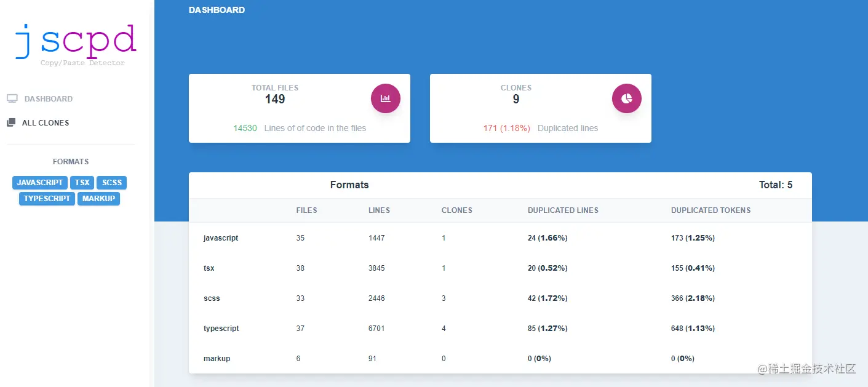The height and width of the screenshot is (387, 868).
Task: Select the JAVASCRIPT format tag
Action: click(x=40, y=183)
